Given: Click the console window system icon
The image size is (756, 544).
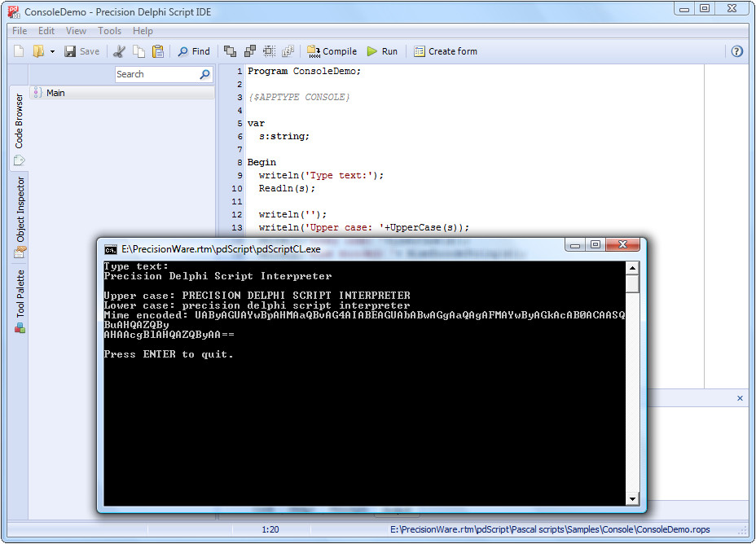Looking at the screenshot, I should (x=111, y=249).
